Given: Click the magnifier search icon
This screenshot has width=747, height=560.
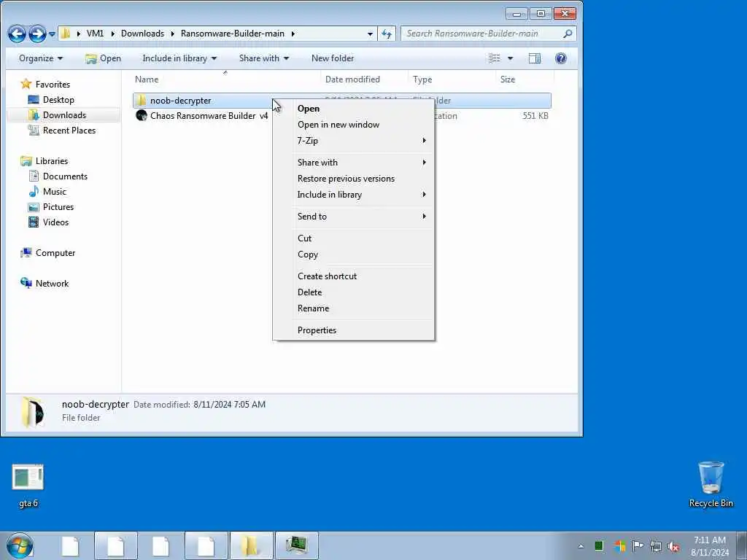Looking at the screenshot, I should 568,34.
